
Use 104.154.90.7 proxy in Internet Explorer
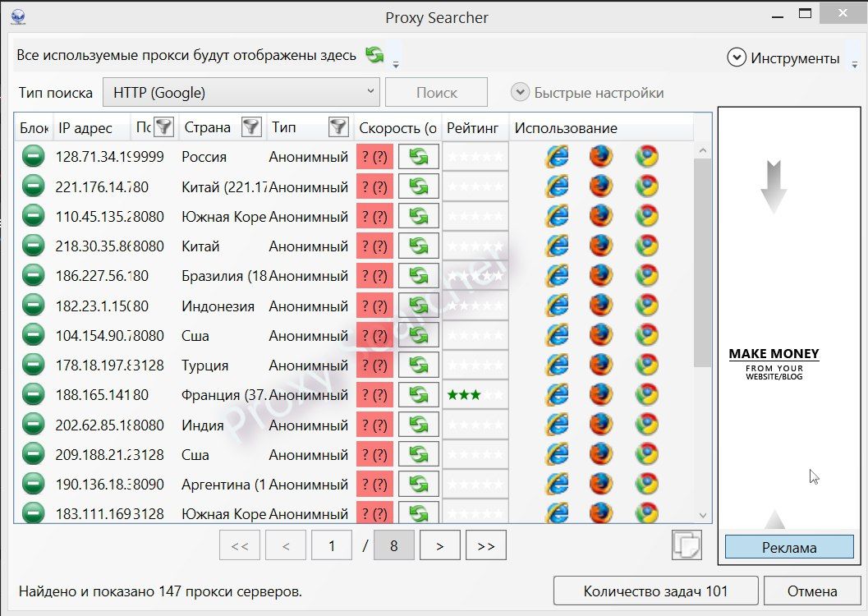coord(557,335)
